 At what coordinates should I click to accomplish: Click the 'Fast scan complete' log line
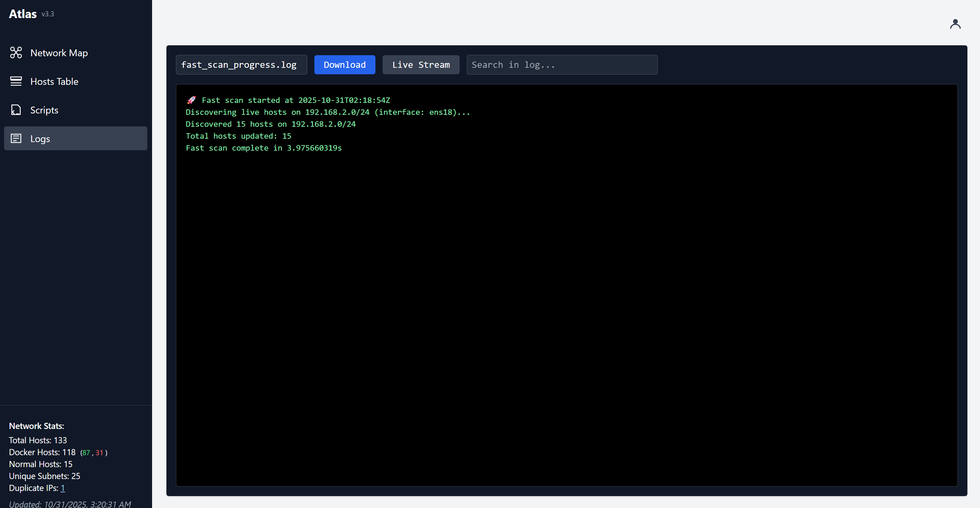tap(264, 148)
